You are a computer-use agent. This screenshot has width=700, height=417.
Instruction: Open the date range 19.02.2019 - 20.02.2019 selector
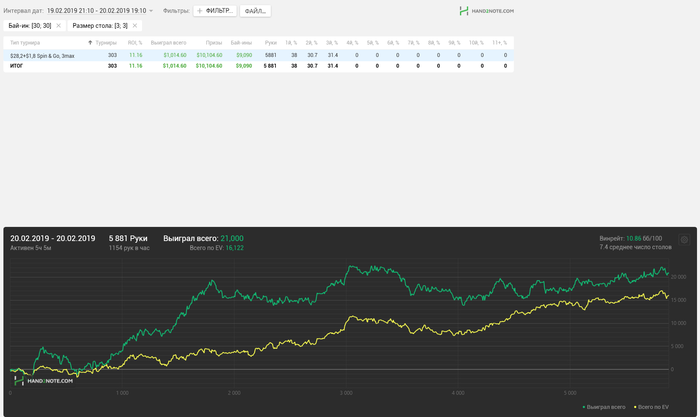click(96, 11)
